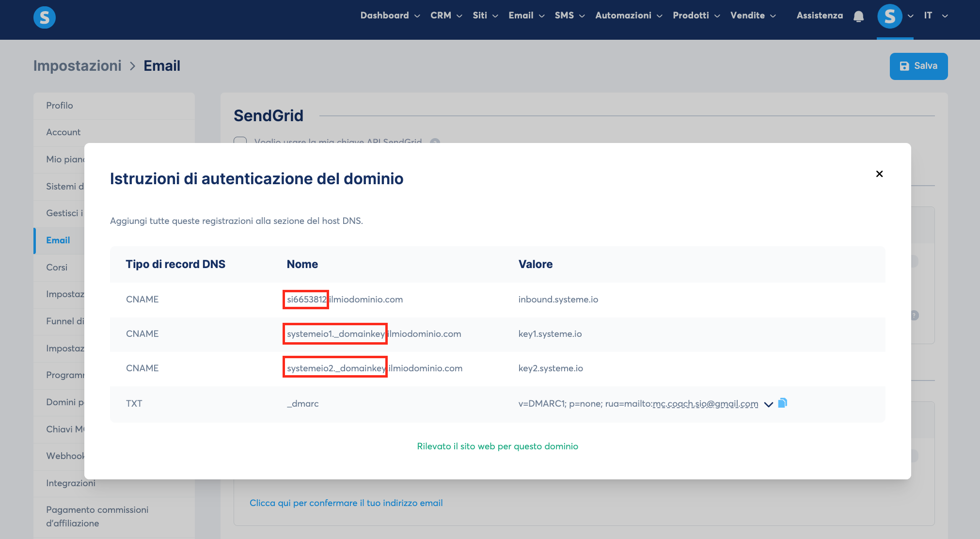Select the key2.systeme.io value

(x=551, y=368)
